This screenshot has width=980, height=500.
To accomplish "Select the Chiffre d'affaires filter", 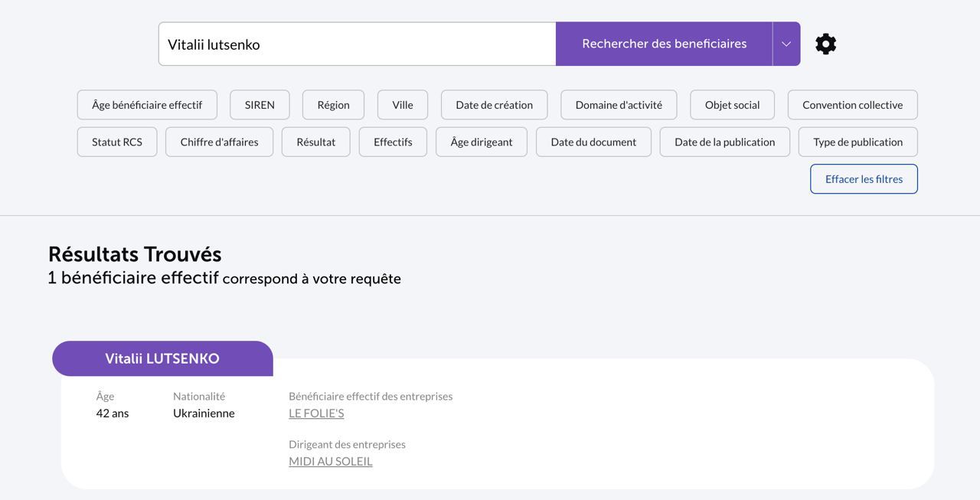I will pyautogui.click(x=219, y=142).
